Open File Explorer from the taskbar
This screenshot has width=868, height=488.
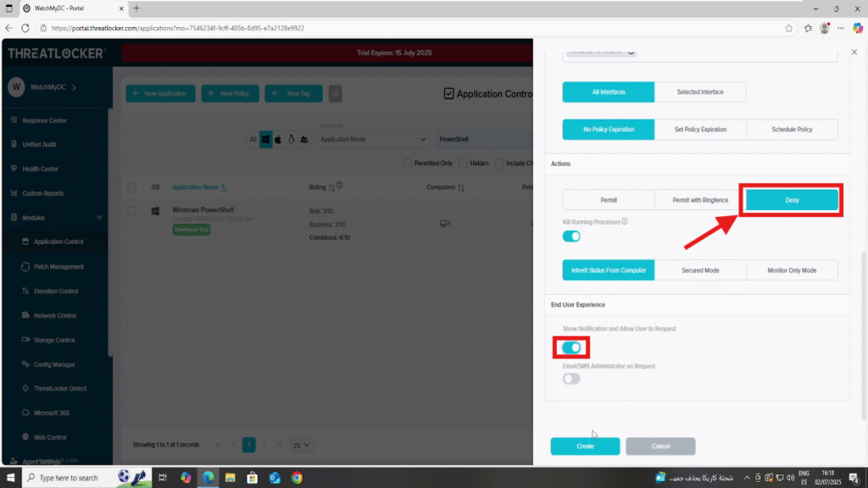click(x=231, y=478)
